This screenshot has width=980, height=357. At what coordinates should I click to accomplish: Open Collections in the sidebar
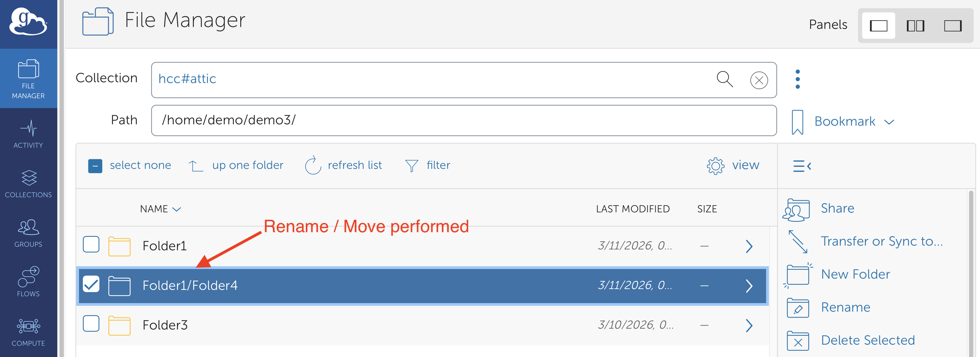pos(28,184)
